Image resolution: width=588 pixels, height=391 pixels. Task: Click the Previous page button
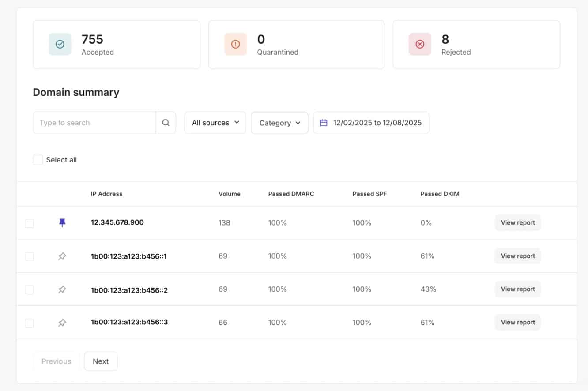click(x=56, y=361)
